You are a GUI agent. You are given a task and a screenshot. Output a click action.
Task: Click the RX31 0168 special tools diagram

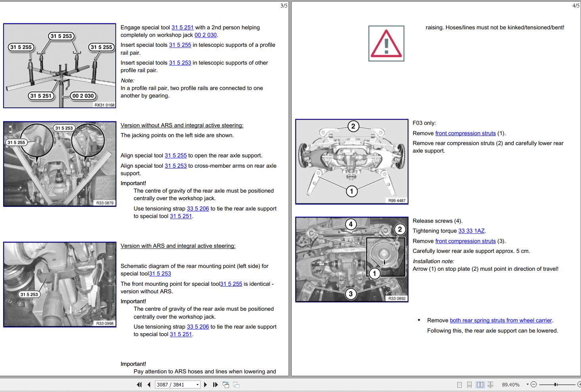[x=59, y=65]
